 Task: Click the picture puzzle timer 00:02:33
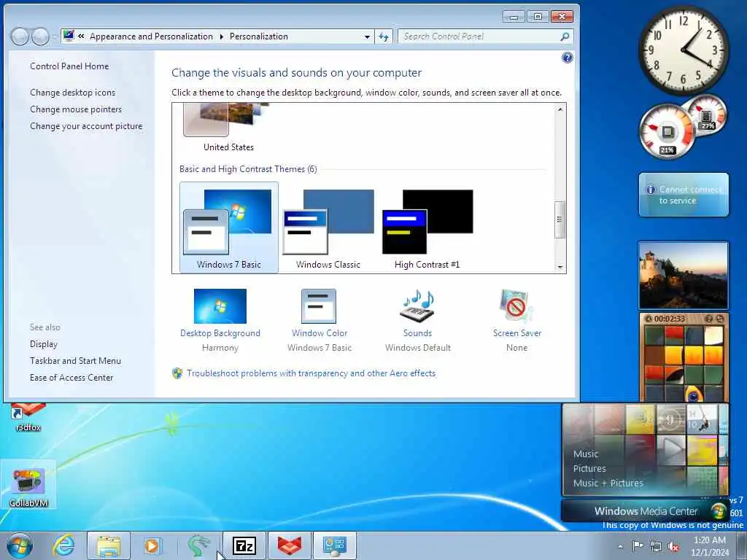pyautogui.click(x=670, y=319)
